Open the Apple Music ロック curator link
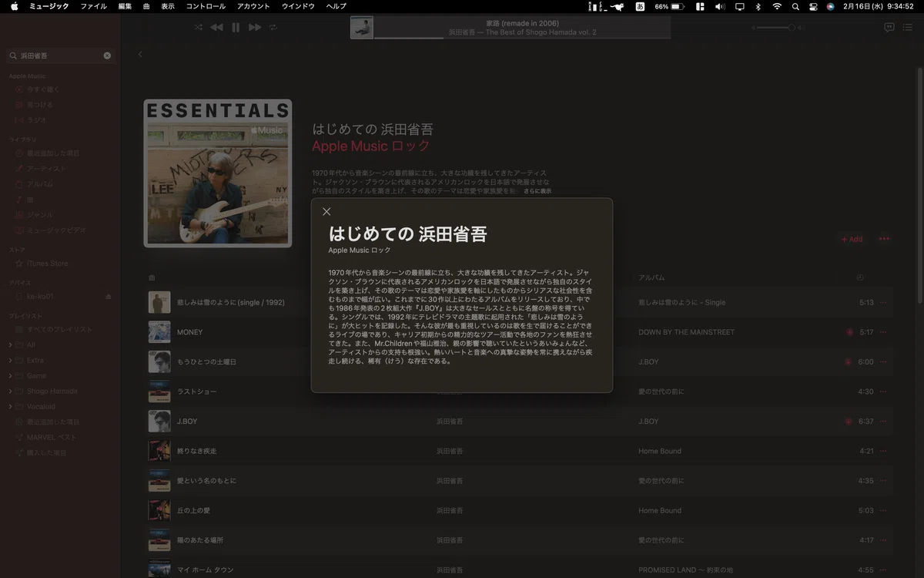The image size is (924, 578). click(x=371, y=146)
